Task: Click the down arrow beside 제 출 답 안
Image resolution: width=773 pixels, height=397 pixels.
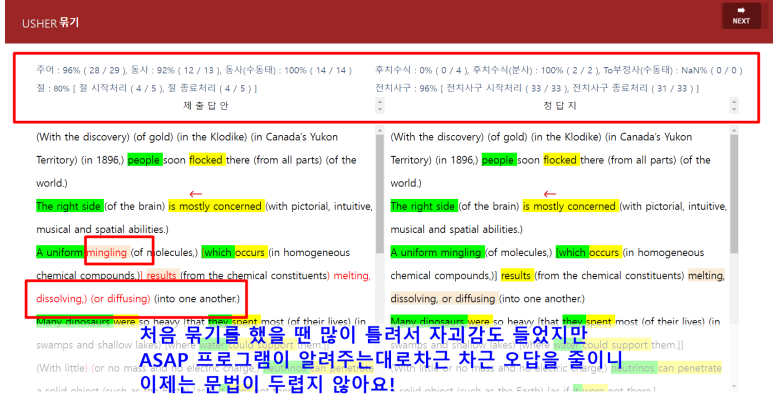Action: tap(380, 108)
